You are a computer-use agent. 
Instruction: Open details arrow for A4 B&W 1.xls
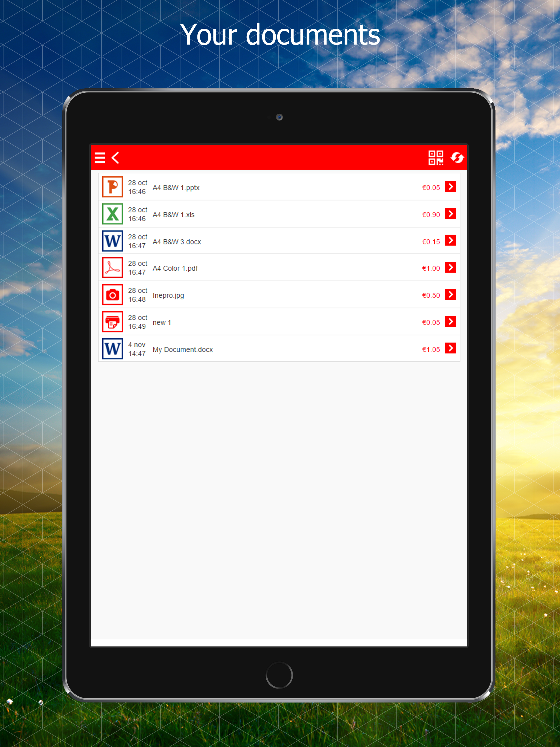pyautogui.click(x=451, y=214)
